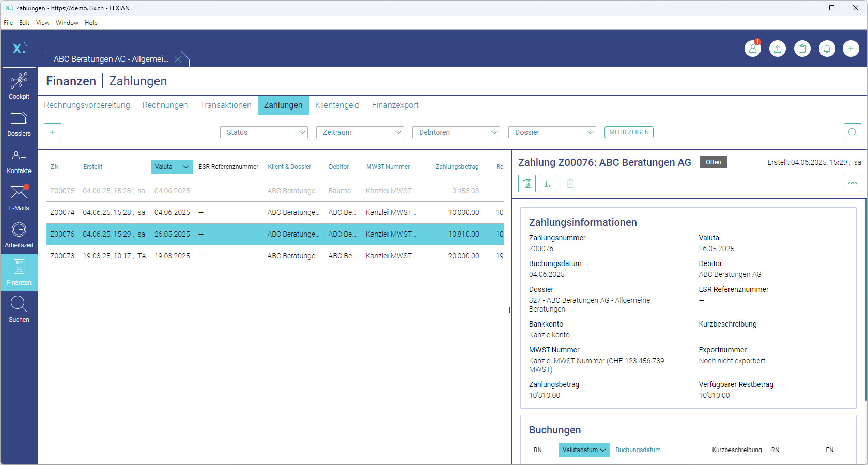Click the MEHR ZEIGEN button
Image resolution: width=868 pixels, height=465 pixels.
(629, 132)
